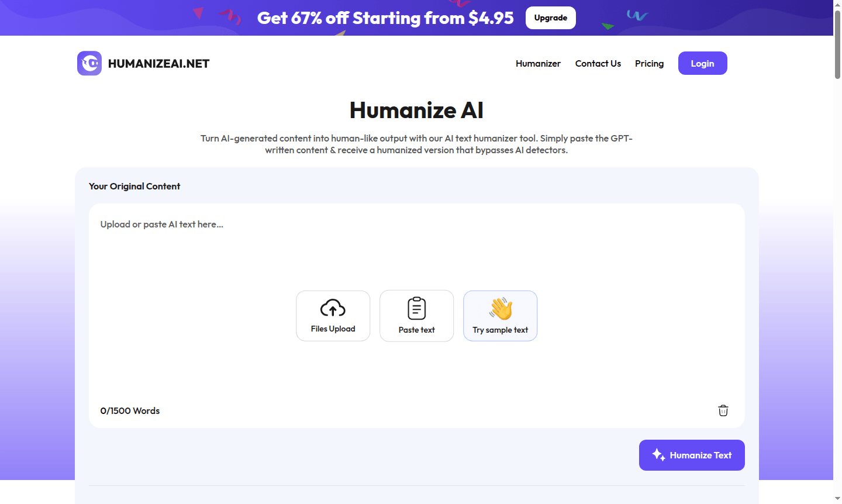
Task: Click the HUMANIZEAI.NET wordmark
Action: (x=158, y=63)
